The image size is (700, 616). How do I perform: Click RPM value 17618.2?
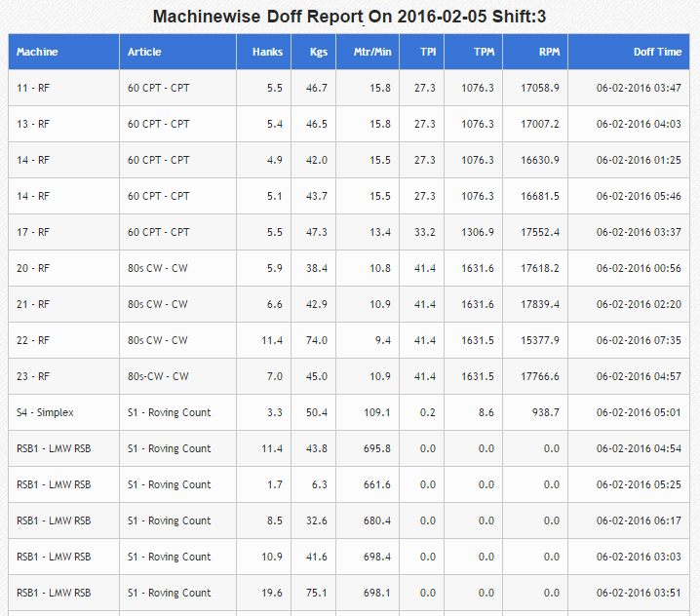[x=540, y=268]
